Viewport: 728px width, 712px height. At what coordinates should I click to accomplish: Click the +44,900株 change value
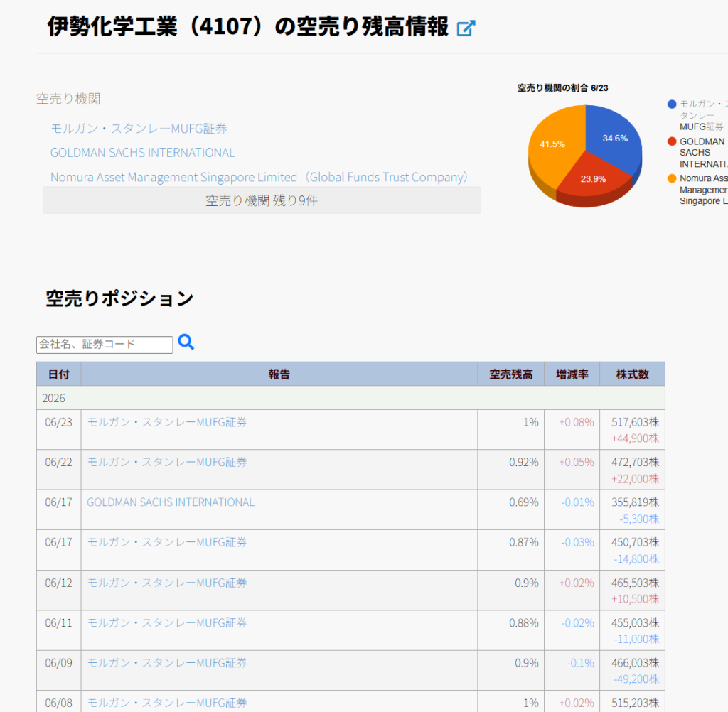[635, 438]
